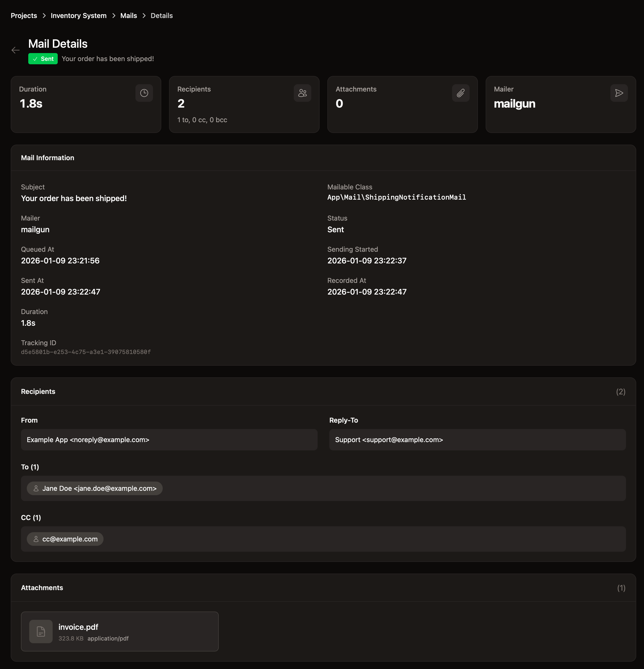
Task: Click the Reply-To support address field
Action: 477,440
